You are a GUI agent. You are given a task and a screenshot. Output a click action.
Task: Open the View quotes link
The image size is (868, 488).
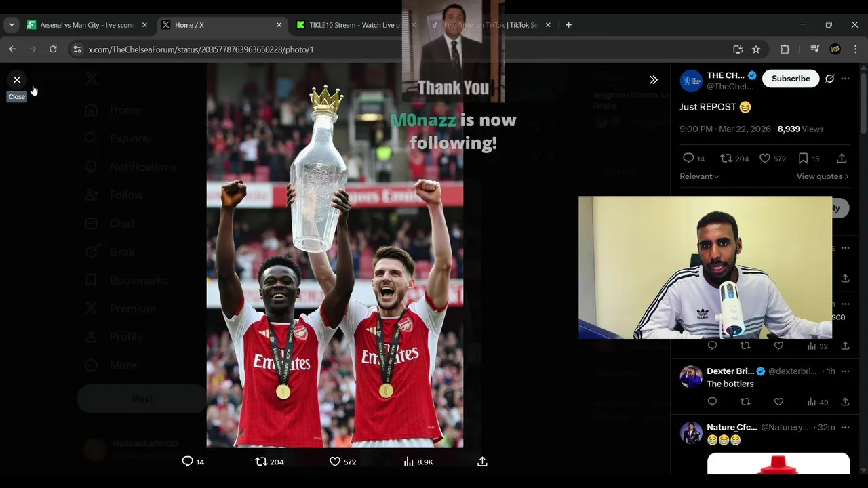[x=823, y=176]
